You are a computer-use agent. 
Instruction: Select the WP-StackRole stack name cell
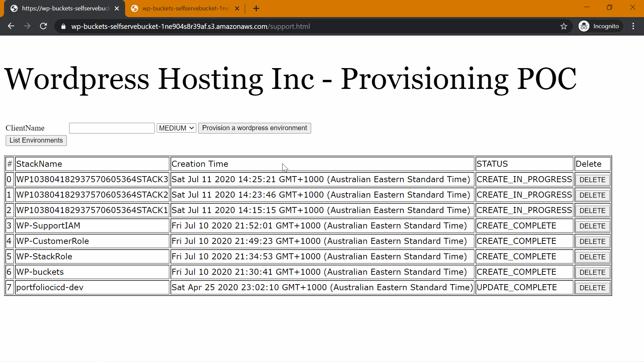[x=92, y=257]
